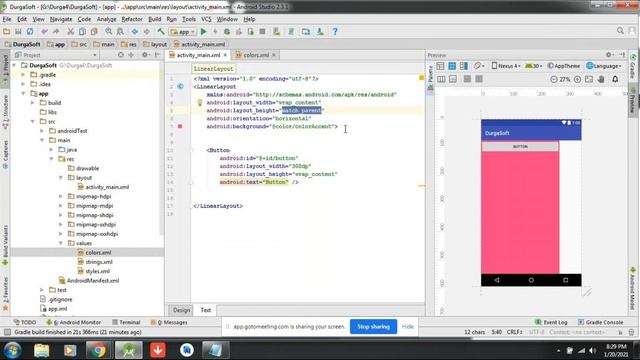The height and width of the screenshot is (360, 640).
Task: Open the Refactor menu
Action: [132, 19]
